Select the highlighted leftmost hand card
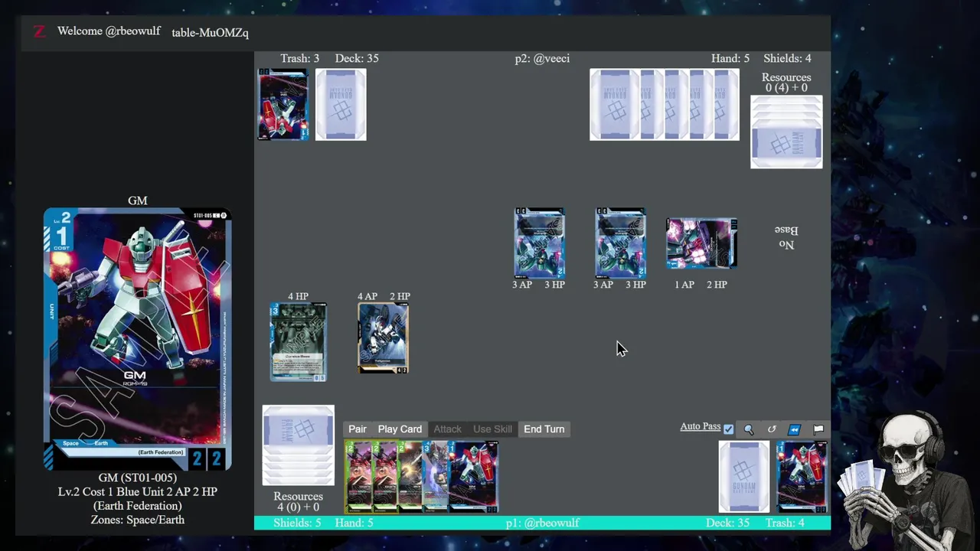The image size is (980, 551). pyautogui.click(x=358, y=476)
